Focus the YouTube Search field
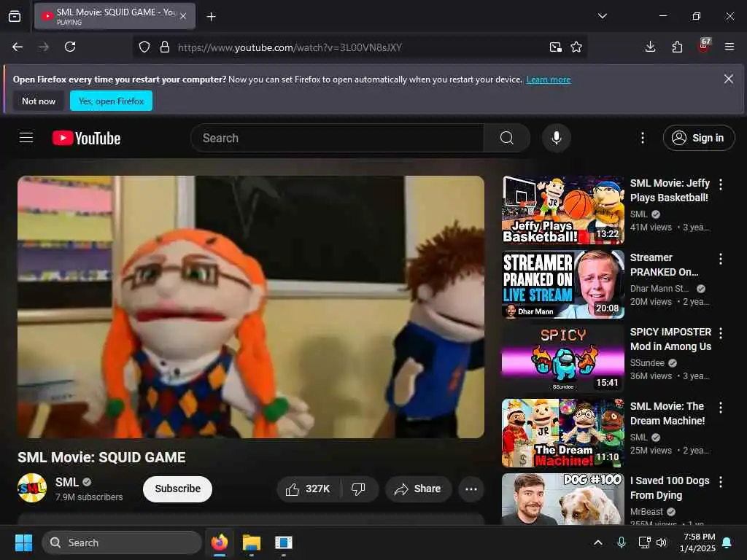This screenshot has height=560, width=747. coord(337,138)
